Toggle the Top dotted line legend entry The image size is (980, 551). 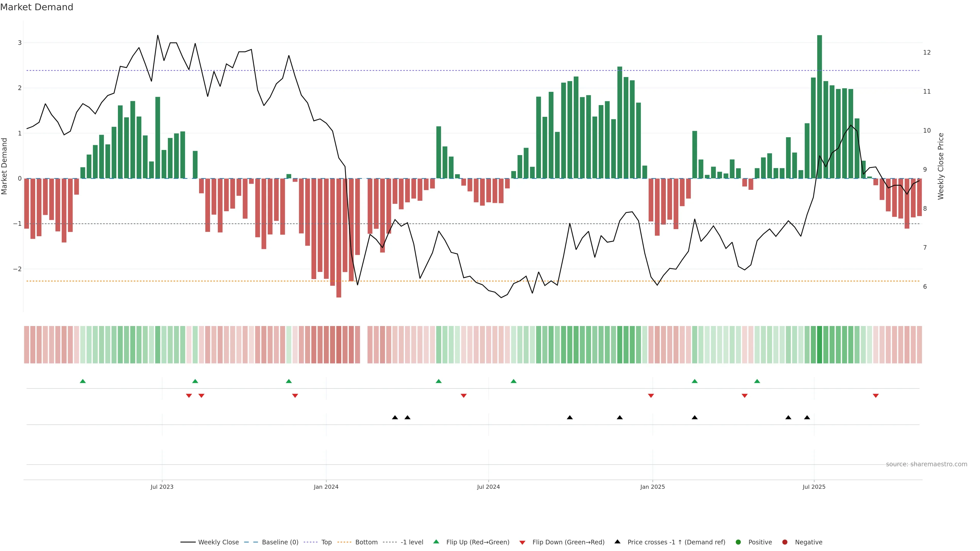(x=326, y=542)
